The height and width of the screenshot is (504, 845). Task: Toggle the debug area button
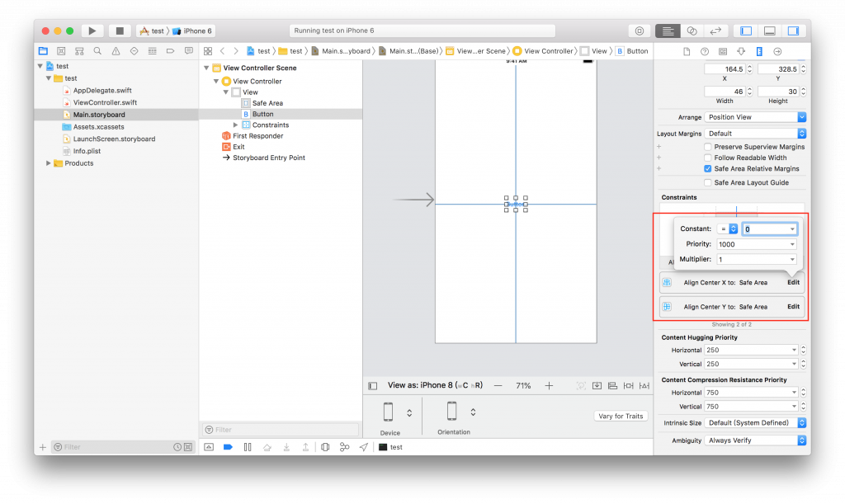coord(770,31)
